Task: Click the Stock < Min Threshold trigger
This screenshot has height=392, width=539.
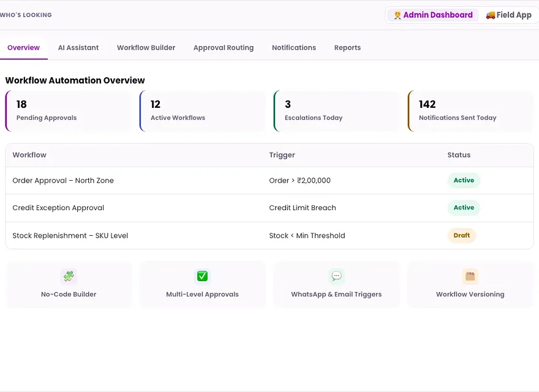Action: click(x=307, y=236)
